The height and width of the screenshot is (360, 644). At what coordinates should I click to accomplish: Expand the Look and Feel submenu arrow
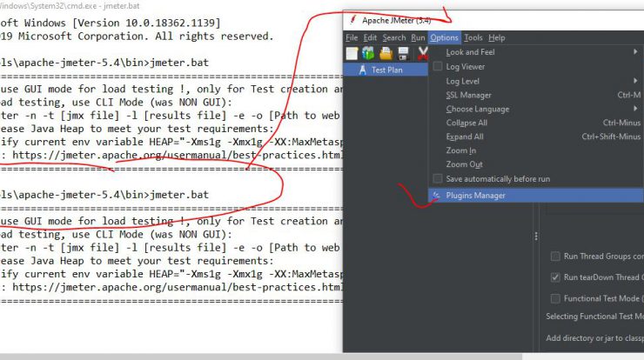click(x=635, y=51)
